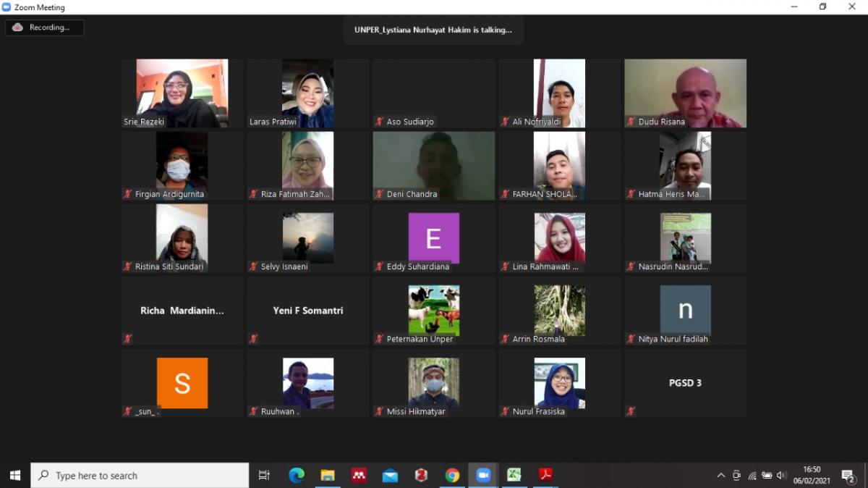Click the Windows search box
The height and width of the screenshot is (488, 868).
(x=140, y=475)
